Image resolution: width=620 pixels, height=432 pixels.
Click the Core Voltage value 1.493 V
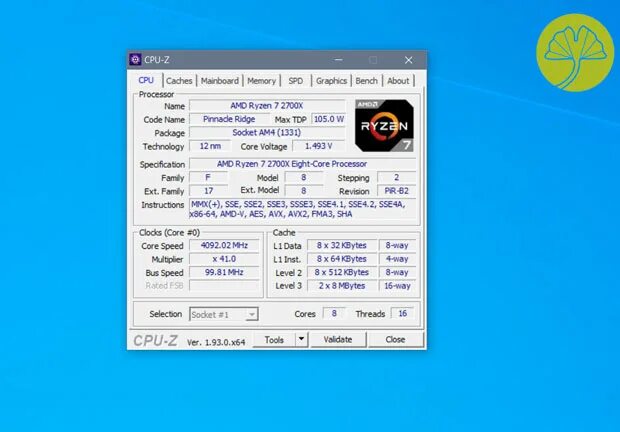coord(318,146)
